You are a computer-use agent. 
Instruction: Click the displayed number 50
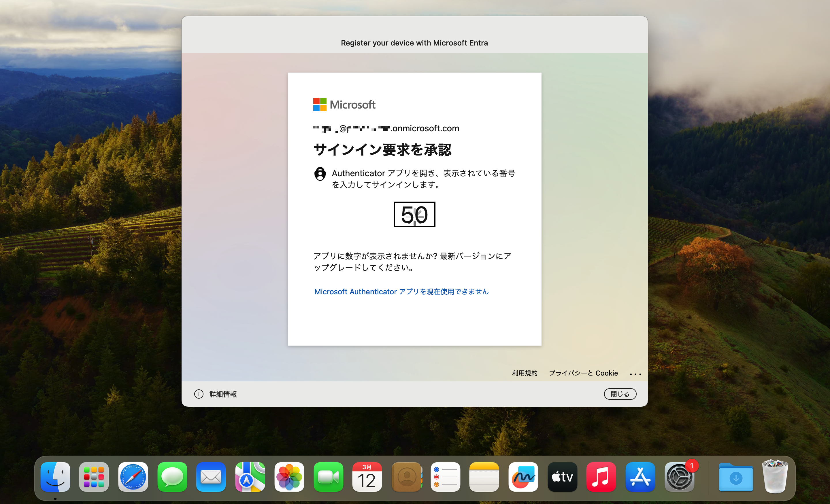(x=415, y=215)
